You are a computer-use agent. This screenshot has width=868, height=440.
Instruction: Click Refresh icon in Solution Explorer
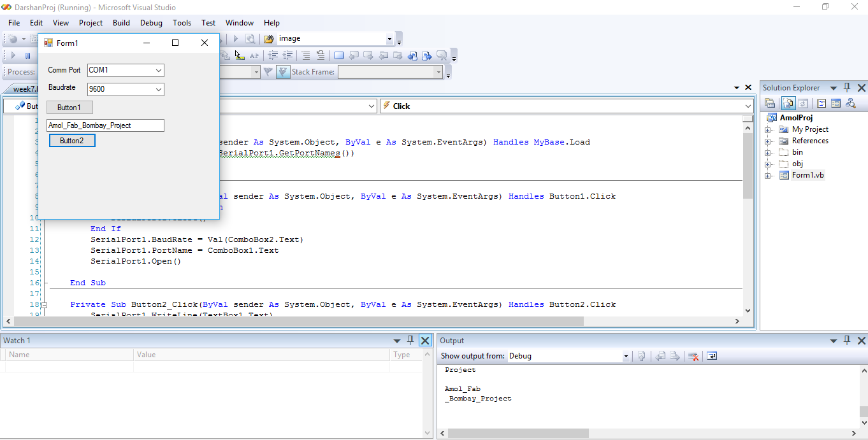click(x=803, y=103)
